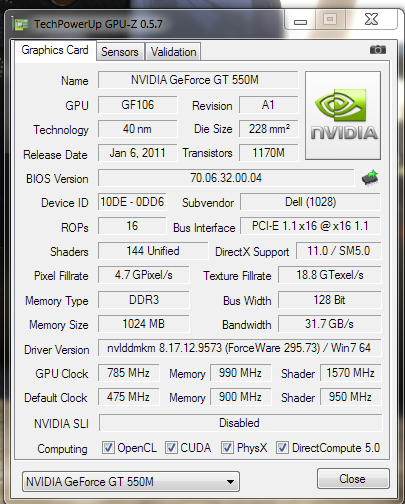Click the Revision field A1
This screenshot has height=504, width=405.
coord(268,105)
